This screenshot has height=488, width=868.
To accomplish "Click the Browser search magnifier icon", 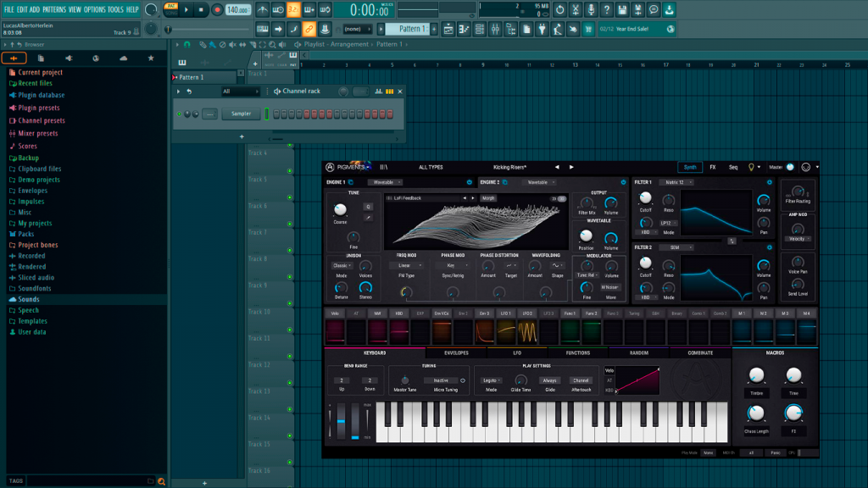I will [x=161, y=481].
